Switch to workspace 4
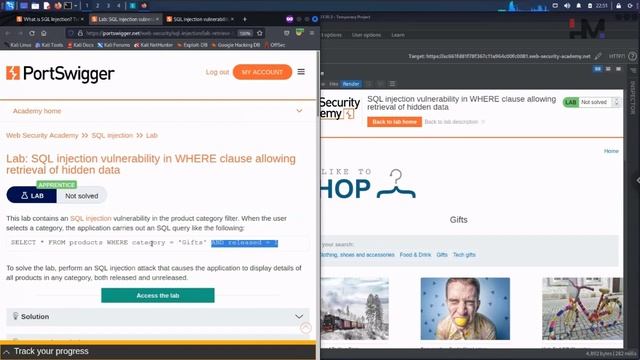The width and height of the screenshot is (640, 360). pyautogui.click(x=119, y=6)
